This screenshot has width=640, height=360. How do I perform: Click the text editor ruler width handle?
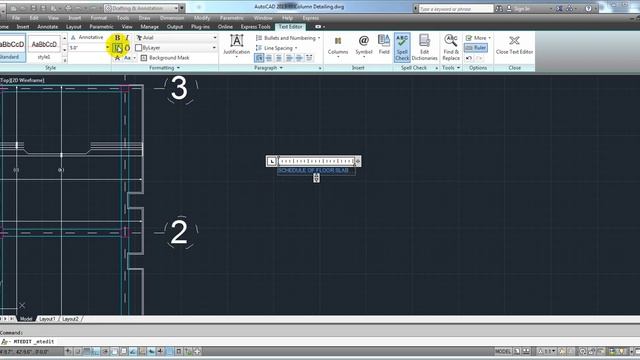358,162
